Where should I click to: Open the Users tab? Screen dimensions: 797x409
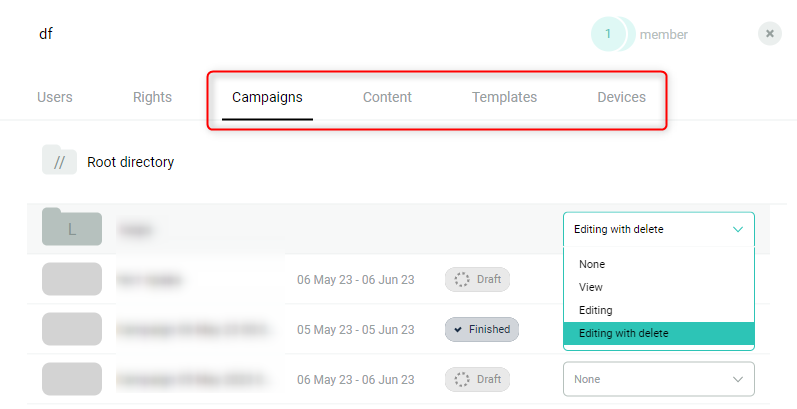click(55, 97)
